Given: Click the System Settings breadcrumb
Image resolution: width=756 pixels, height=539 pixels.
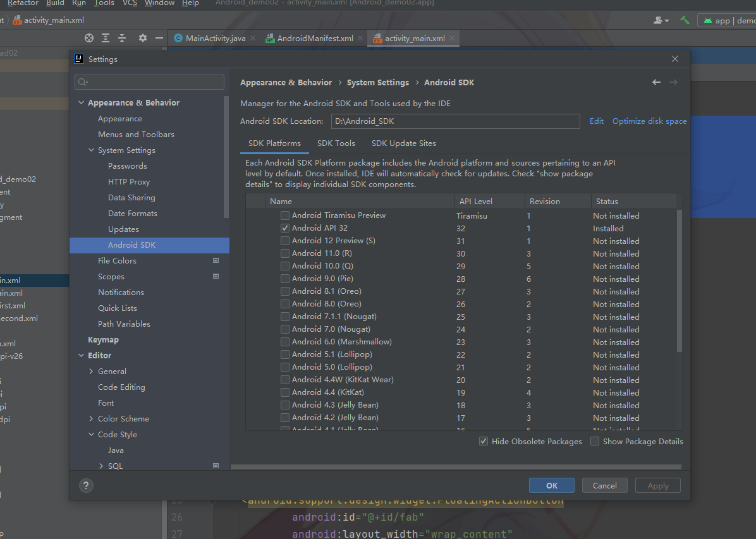Looking at the screenshot, I should (377, 82).
